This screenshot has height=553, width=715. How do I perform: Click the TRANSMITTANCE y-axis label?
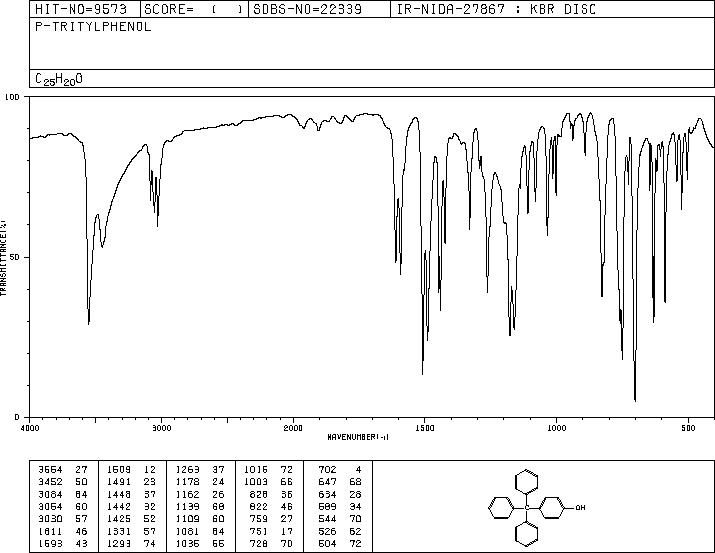(3, 258)
